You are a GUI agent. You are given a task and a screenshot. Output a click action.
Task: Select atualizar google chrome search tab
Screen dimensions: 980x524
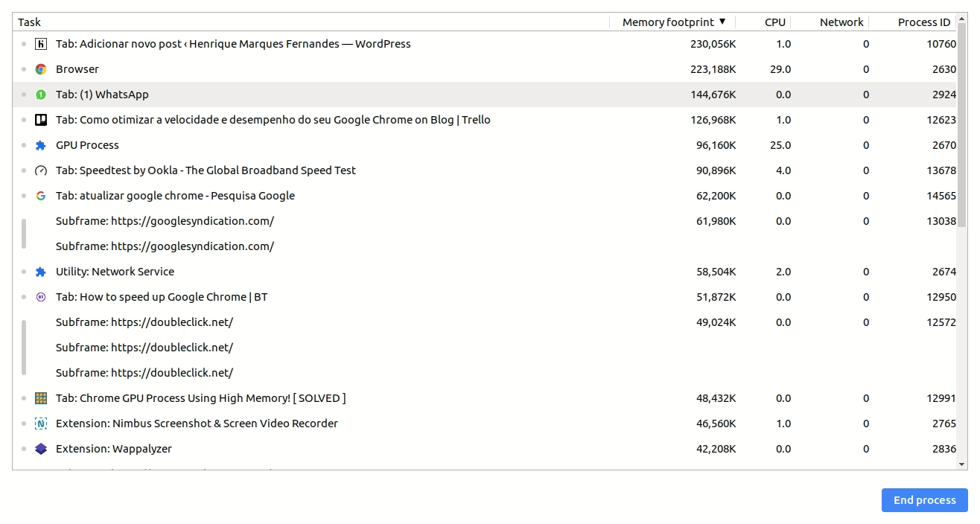click(485, 196)
